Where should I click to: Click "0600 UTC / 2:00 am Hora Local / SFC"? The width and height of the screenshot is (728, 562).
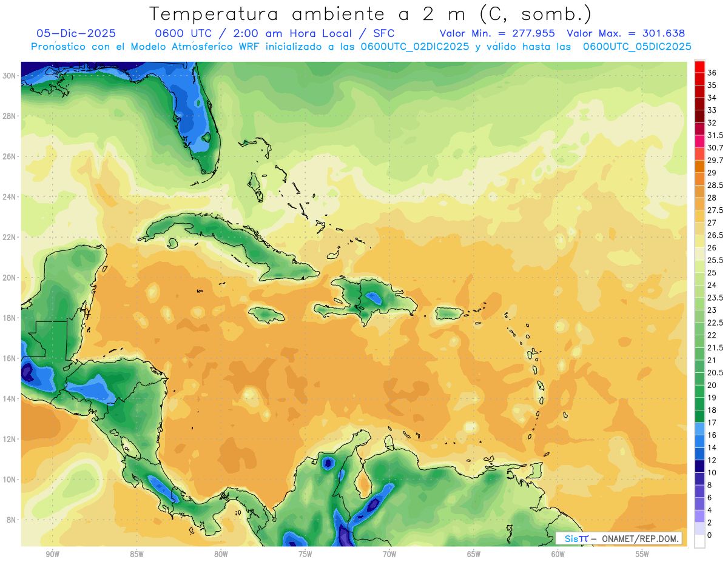275,33
